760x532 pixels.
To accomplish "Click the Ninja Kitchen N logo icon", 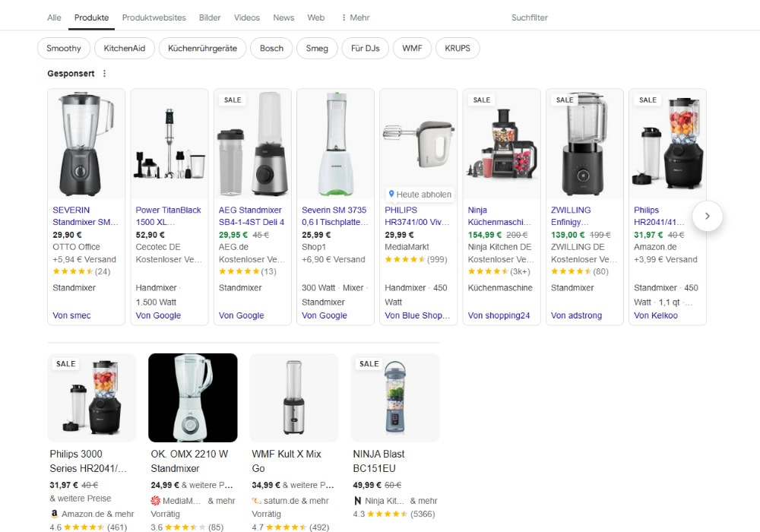I will [x=358, y=501].
